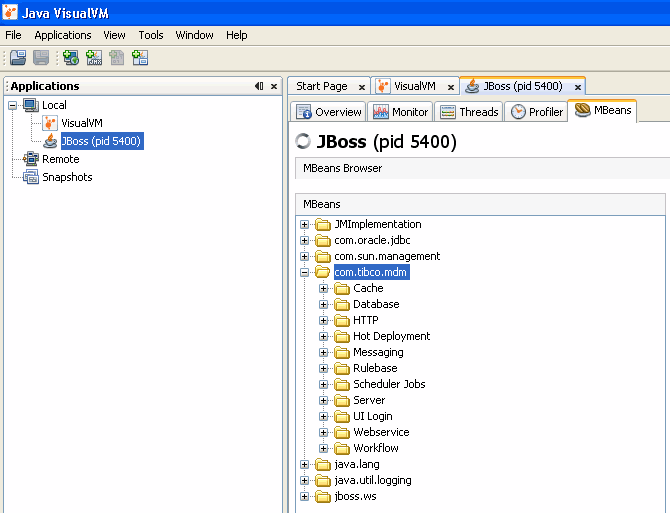Expand the Scheduler Jobs subfolder
This screenshot has width=670, height=513.
(x=323, y=385)
